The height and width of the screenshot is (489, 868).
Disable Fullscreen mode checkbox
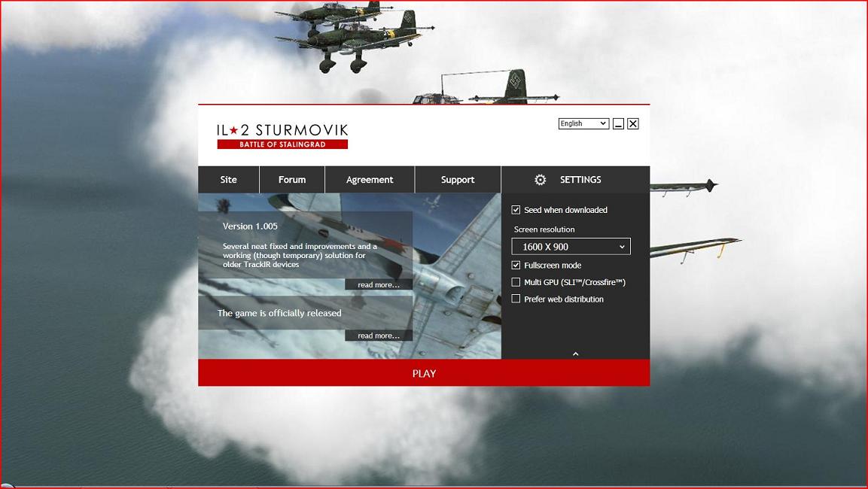pos(516,266)
